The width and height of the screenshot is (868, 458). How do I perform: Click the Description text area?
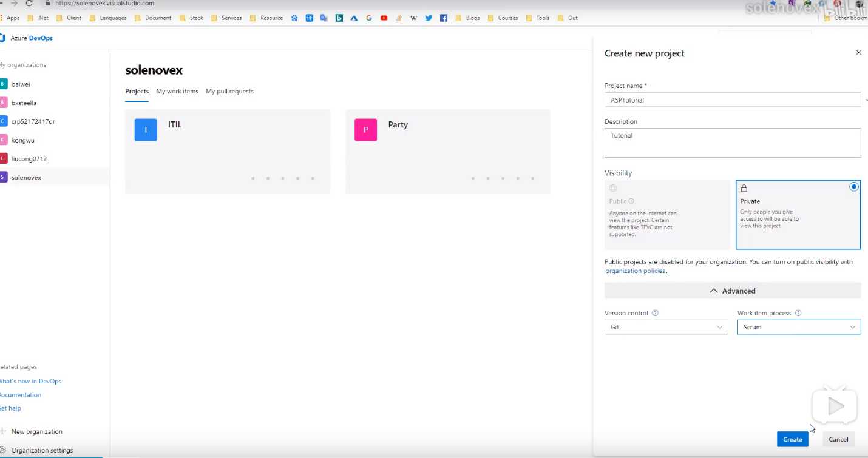pyautogui.click(x=733, y=143)
